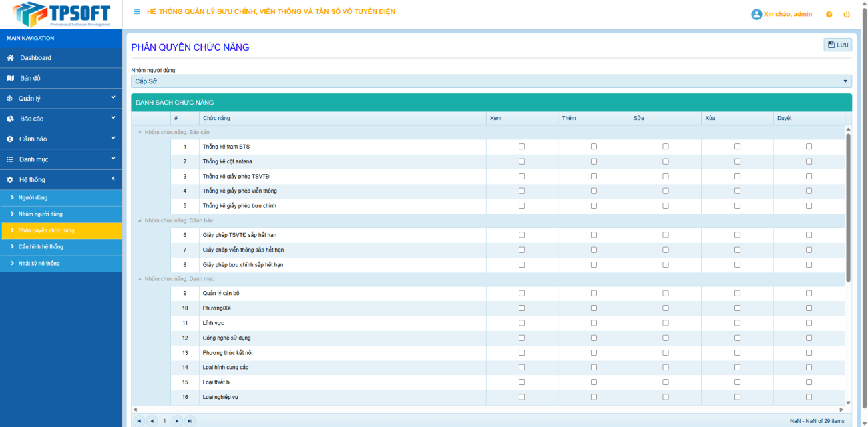Click the help question mark icon
868x427 pixels.
pyautogui.click(x=829, y=14)
